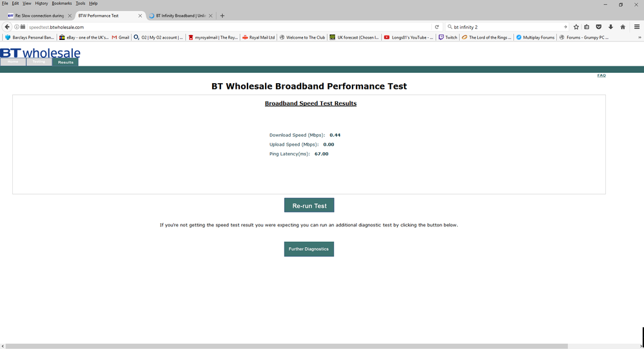Image resolution: width=644 pixels, height=349 pixels.
Task: Bookmark this page with the star icon
Action: click(576, 27)
